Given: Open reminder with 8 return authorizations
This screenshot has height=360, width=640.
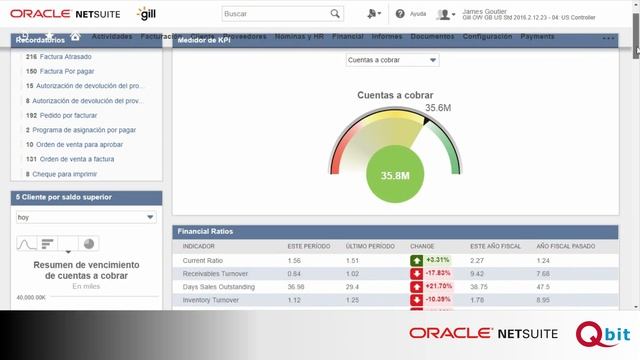Looking at the screenshot, I should 84,101.
